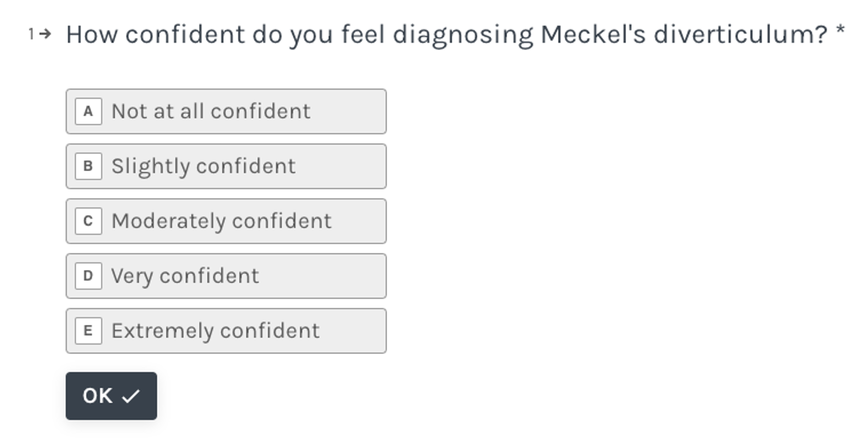868x440 pixels.
Task: Click the letter E key badge
Action: coord(88,331)
